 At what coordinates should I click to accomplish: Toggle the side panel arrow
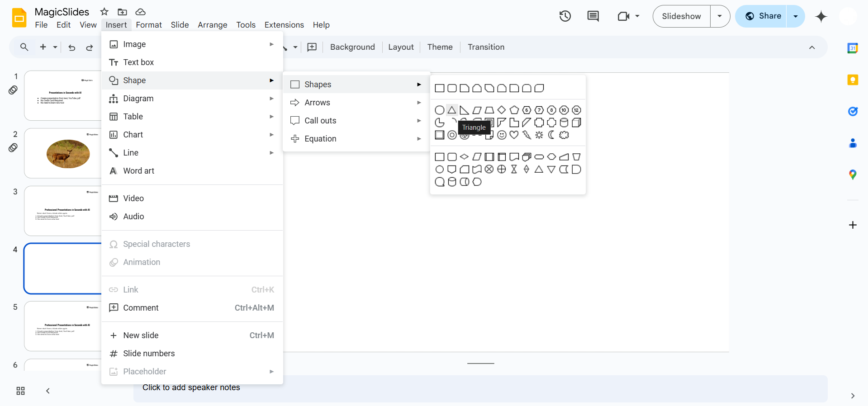pos(853,396)
